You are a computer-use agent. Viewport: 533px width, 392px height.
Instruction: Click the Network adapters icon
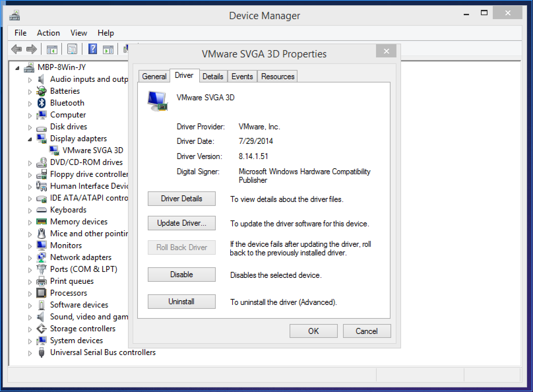pos(41,257)
